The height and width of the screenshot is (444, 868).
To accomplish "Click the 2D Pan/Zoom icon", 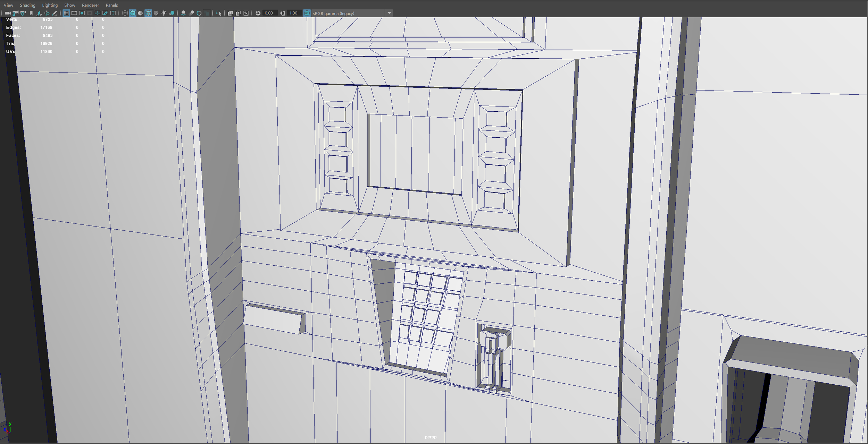I will [x=47, y=13].
